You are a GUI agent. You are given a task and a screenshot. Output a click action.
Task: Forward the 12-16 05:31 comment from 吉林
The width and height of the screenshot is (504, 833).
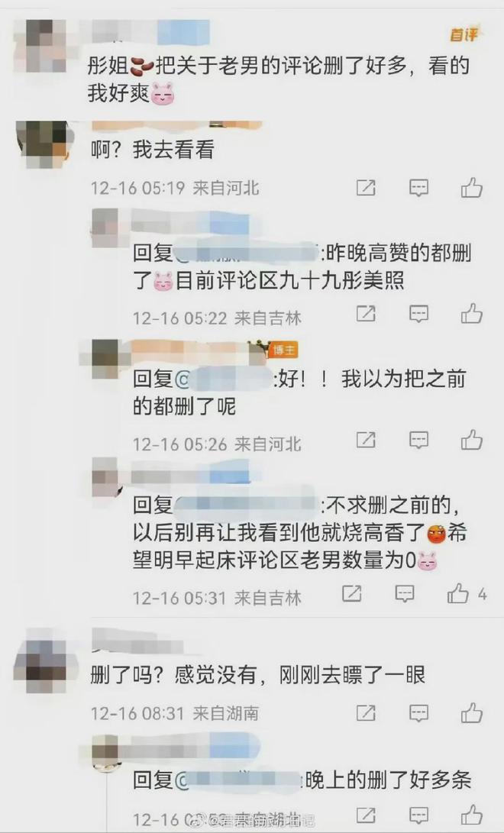pos(351,593)
